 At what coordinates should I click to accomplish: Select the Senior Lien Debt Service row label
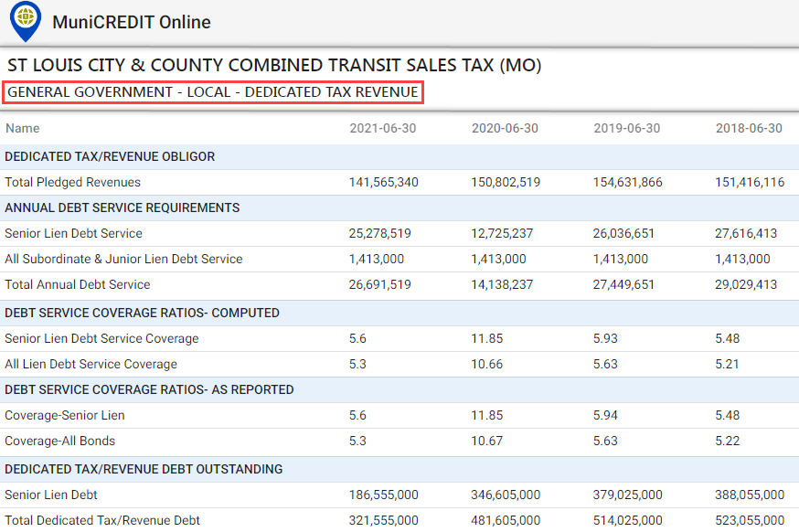click(x=73, y=233)
